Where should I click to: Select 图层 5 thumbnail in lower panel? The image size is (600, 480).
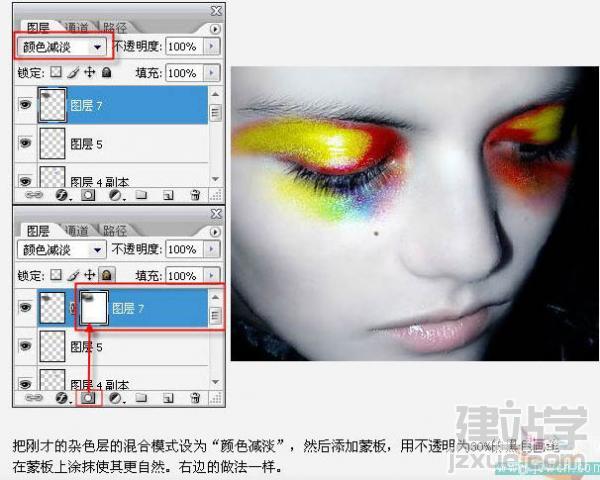(x=52, y=346)
